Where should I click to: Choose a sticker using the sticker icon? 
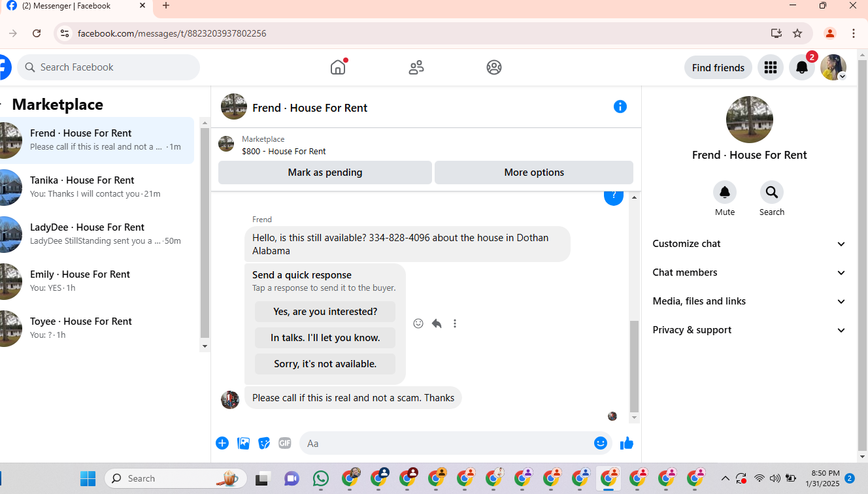(264, 443)
